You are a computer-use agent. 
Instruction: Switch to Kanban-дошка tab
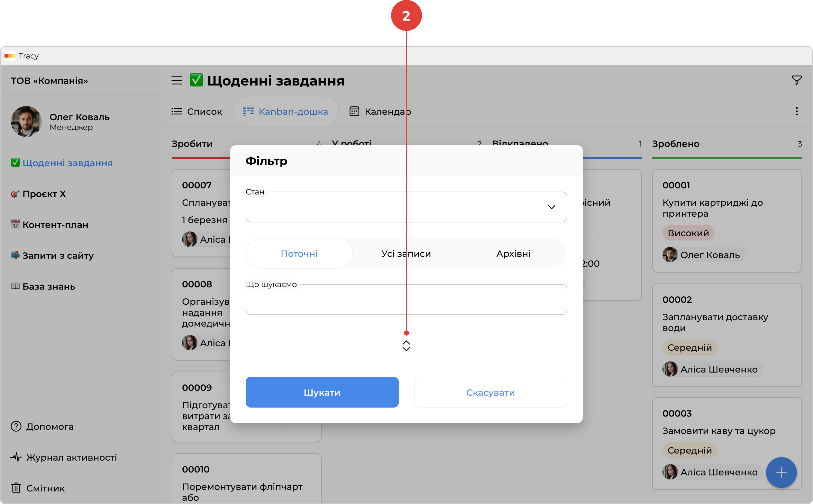(x=286, y=111)
